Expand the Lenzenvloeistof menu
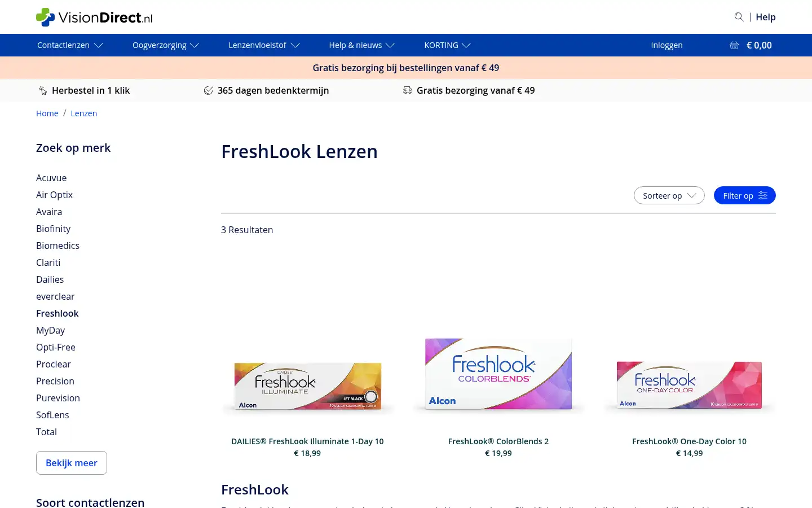 click(264, 45)
